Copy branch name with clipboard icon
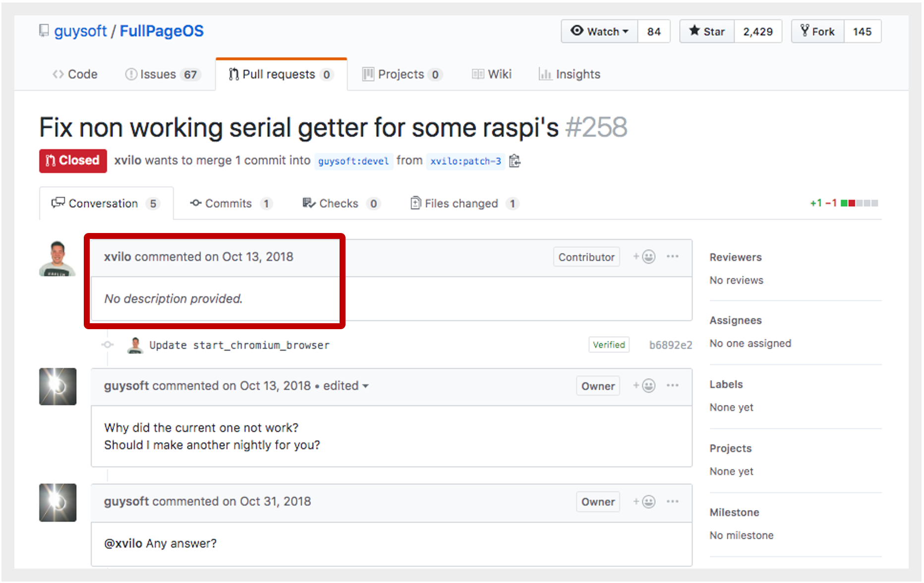 tap(515, 161)
